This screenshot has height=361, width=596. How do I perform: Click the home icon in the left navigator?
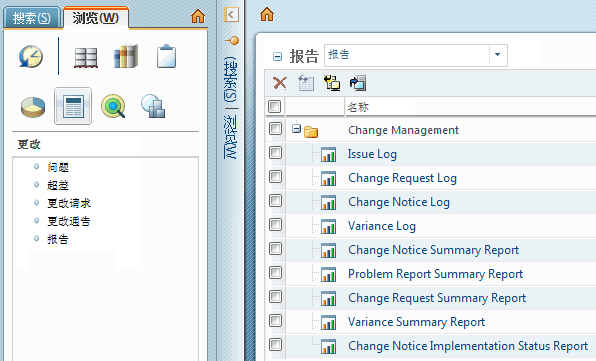tap(198, 17)
